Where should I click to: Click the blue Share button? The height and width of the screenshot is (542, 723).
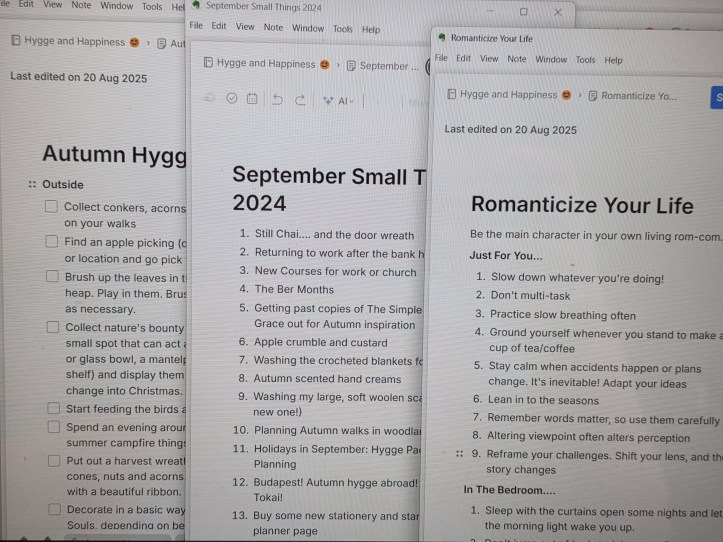716,97
